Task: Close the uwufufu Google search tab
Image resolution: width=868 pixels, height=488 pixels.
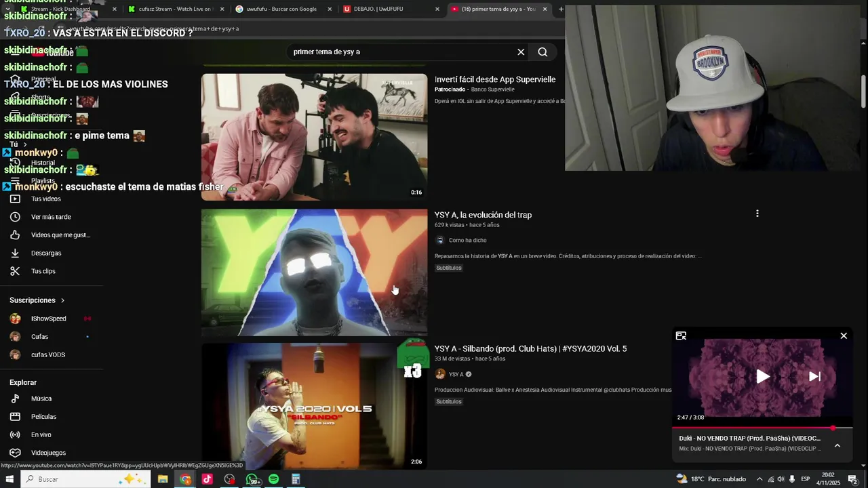Action: [330, 9]
